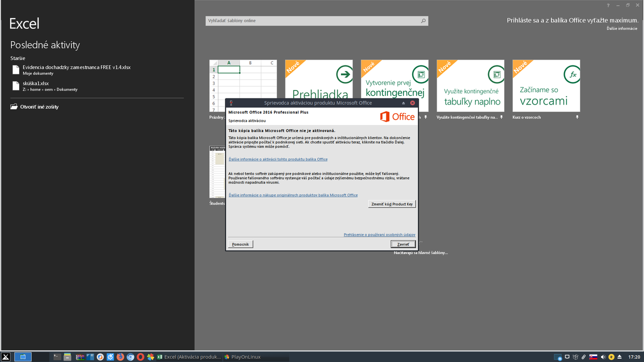
Task: Open the X start menu icon
Action: [x=6, y=357]
